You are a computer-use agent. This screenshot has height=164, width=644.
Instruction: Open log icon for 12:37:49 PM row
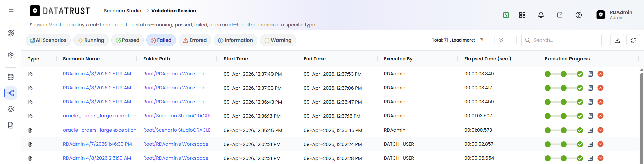(591, 74)
